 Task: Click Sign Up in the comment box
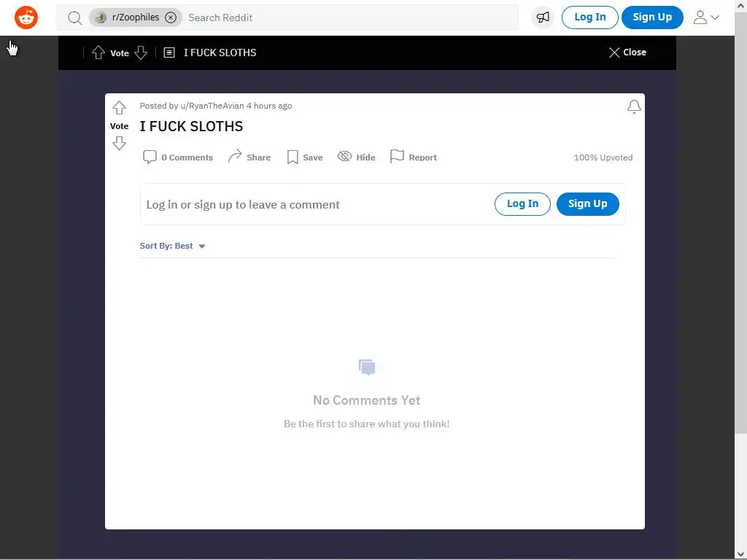588,204
